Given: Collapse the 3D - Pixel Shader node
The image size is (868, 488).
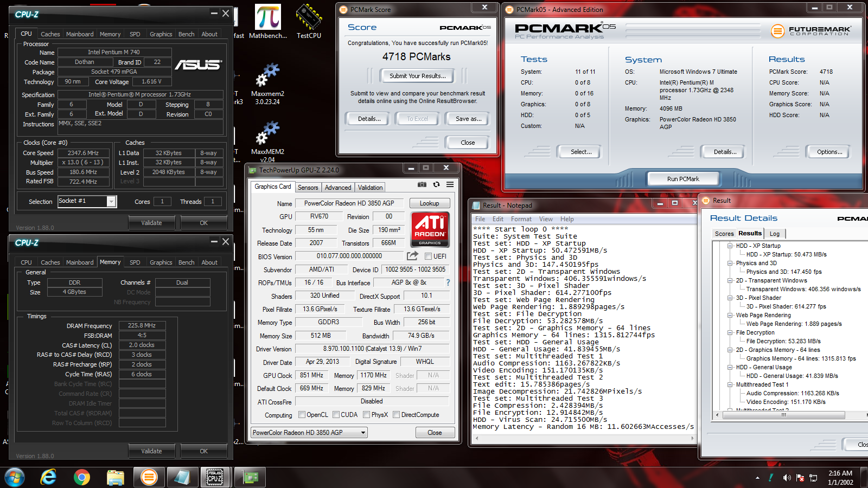Looking at the screenshot, I should pos(730,298).
